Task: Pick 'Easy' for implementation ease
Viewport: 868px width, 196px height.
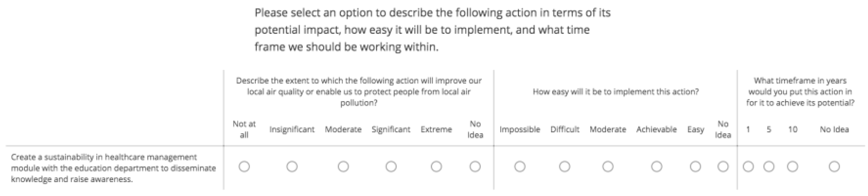Action: point(695,166)
